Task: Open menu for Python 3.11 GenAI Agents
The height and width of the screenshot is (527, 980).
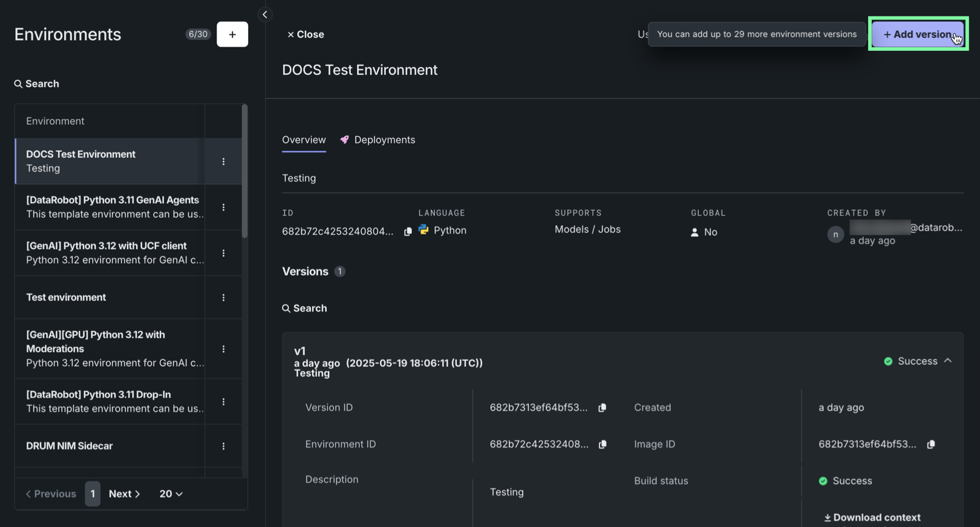Action: tap(223, 208)
